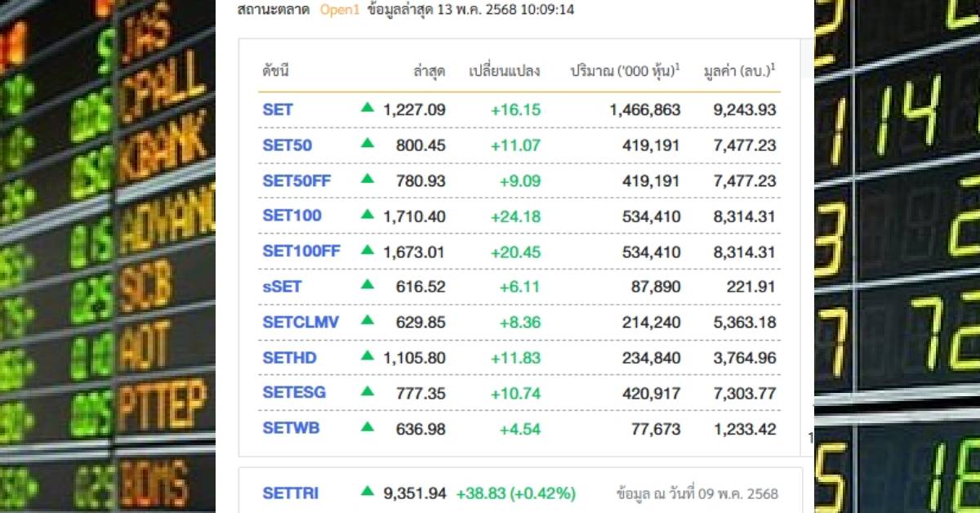Click green up arrow beside SETHD
This screenshot has width=980, height=513.
click(367, 356)
